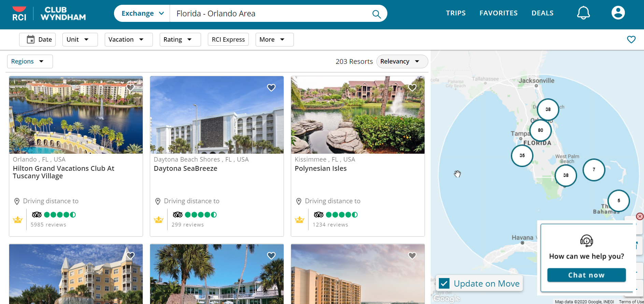
Task: Favorite the palm tree resort card
Action: pyautogui.click(x=271, y=255)
